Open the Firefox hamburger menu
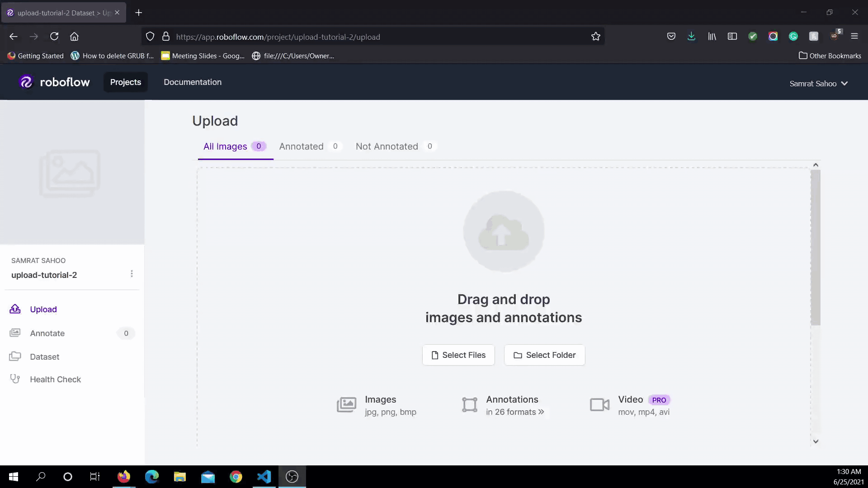Image resolution: width=868 pixels, height=488 pixels. [854, 37]
